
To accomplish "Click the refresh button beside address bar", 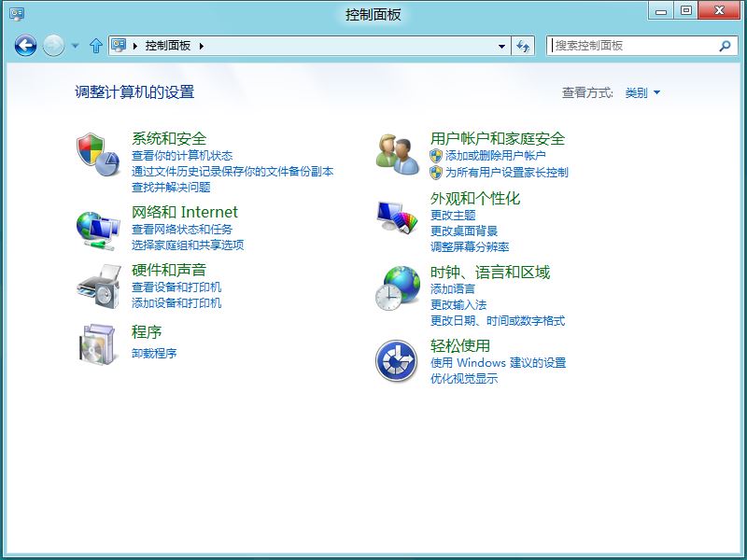I will [523, 46].
